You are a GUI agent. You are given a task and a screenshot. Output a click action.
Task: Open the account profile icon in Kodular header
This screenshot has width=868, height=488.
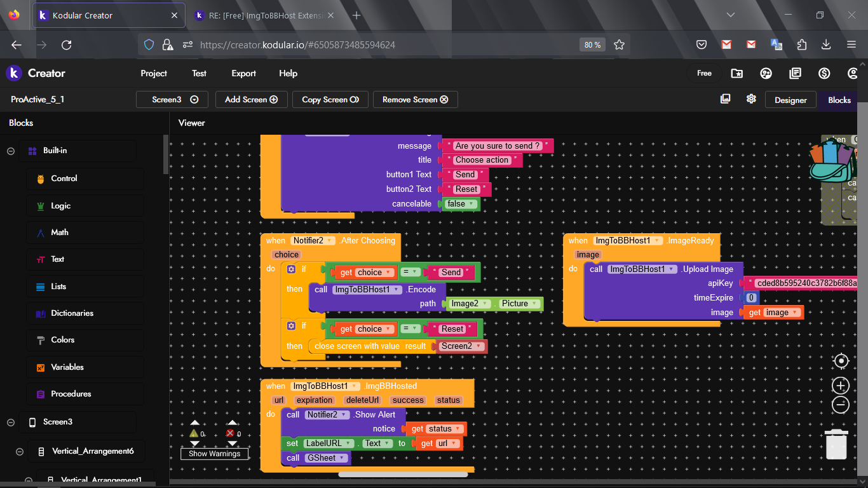point(853,73)
